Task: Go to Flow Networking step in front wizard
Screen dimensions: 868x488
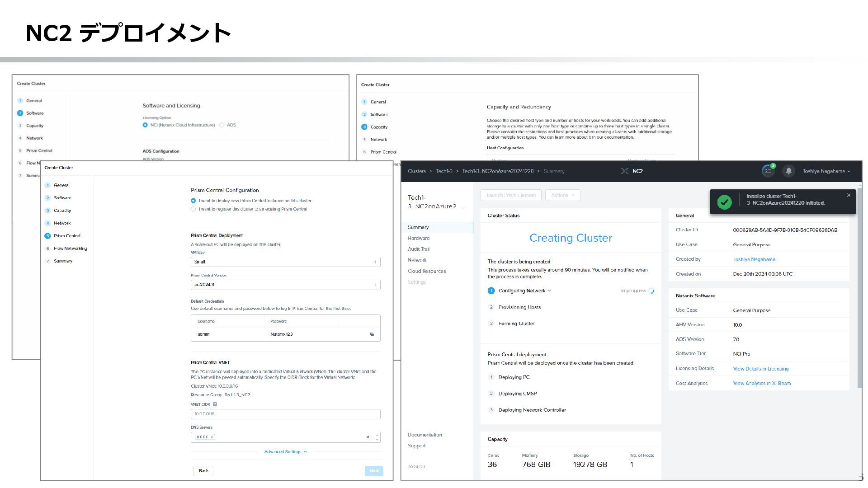Action: (66, 249)
